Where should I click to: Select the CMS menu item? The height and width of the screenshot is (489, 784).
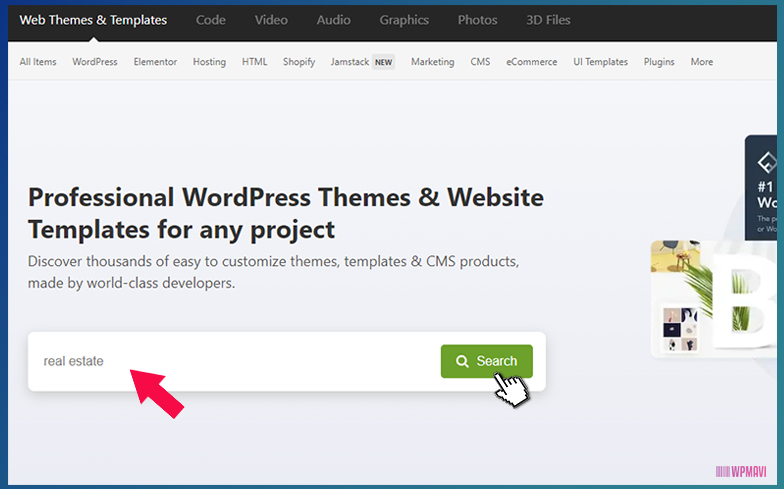tap(480, 62)
